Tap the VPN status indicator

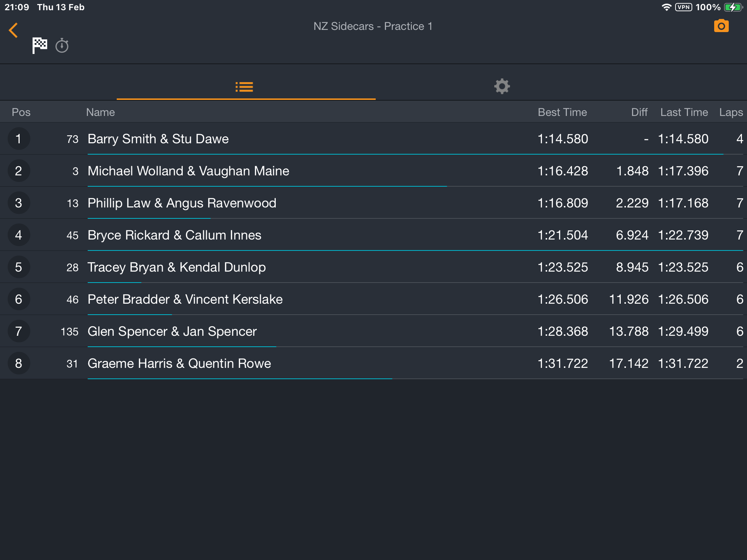coord(684,7)
